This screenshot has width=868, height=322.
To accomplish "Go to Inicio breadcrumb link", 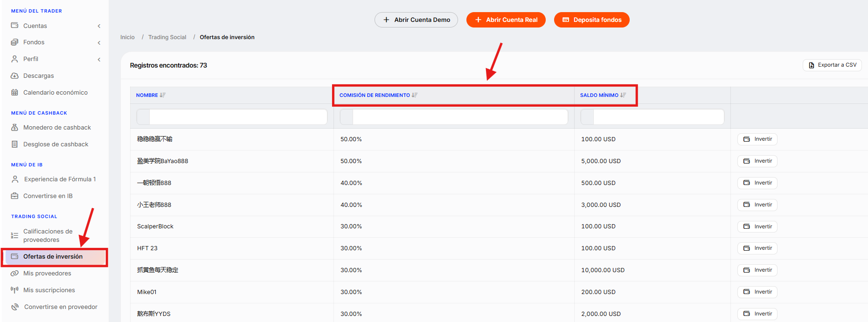I will click(127, 37).
